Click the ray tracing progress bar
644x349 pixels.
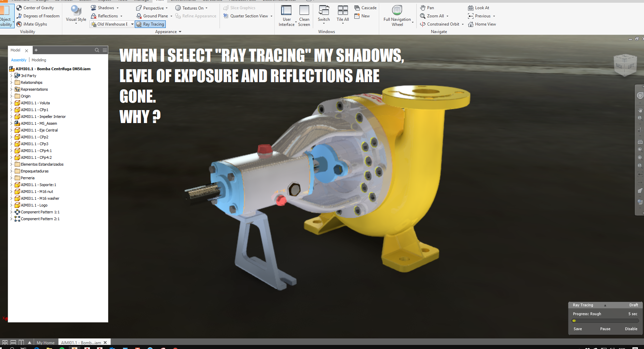[x=605, y=321]
